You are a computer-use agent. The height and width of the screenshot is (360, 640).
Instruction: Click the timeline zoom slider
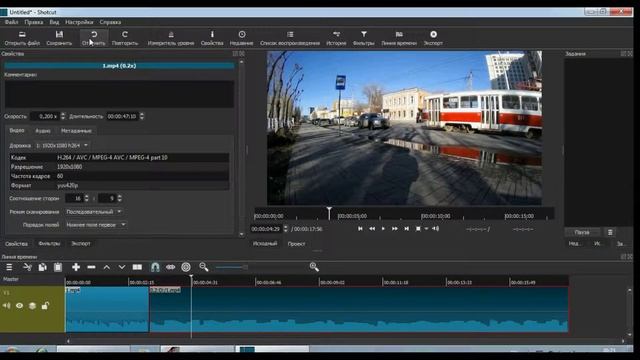coord(231,267)
